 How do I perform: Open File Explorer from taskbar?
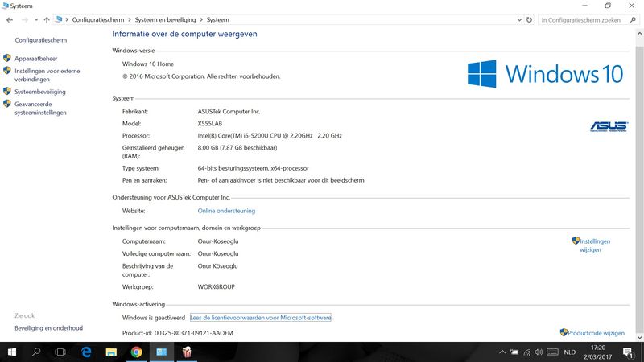pos(111,352)
